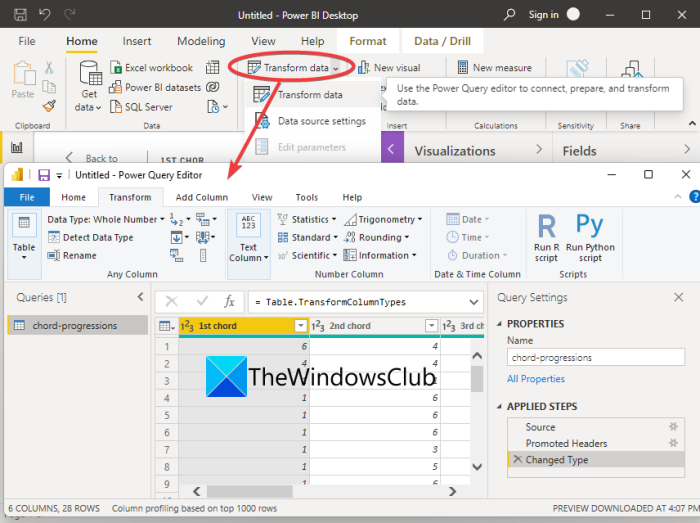Select the Promoted Headers step
The width and height of the screenshot is (700, 523).
point(596,443)
